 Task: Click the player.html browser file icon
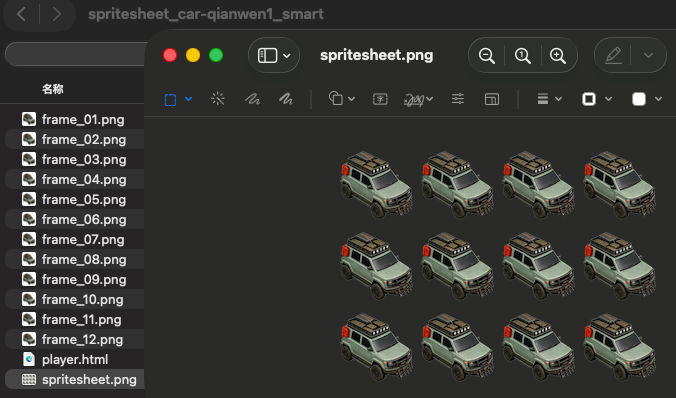(x=29, y=359)
